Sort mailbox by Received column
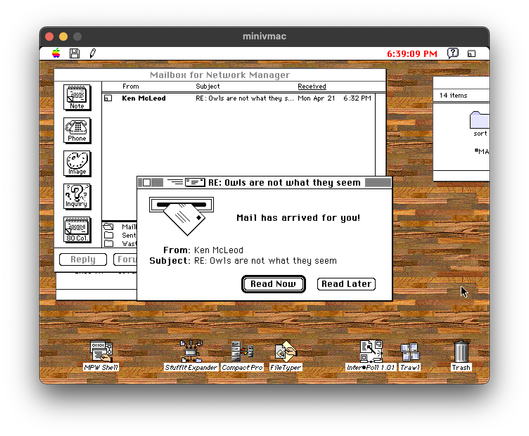The image size is (529, 436). click(312, 86)
